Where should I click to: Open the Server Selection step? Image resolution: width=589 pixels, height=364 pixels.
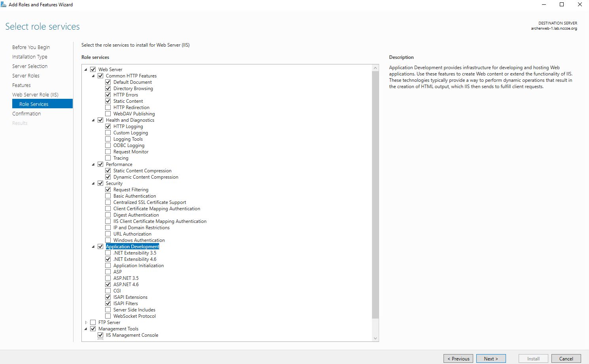tap(30, 66)
